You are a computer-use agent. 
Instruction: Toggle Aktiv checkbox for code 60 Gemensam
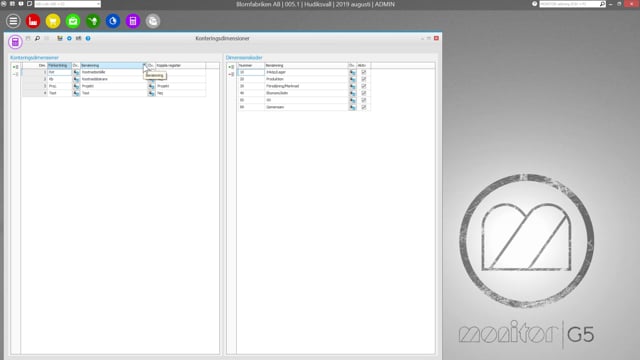point(364,107)
